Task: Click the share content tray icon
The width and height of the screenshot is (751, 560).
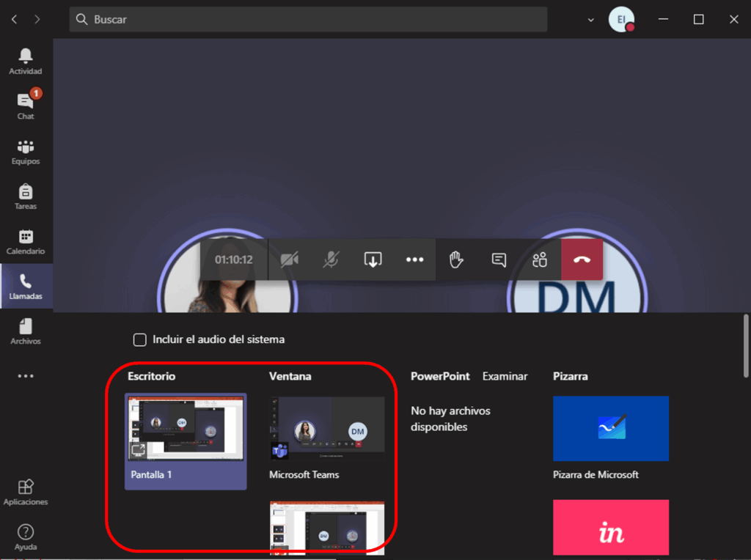Action: click(373, 259)
